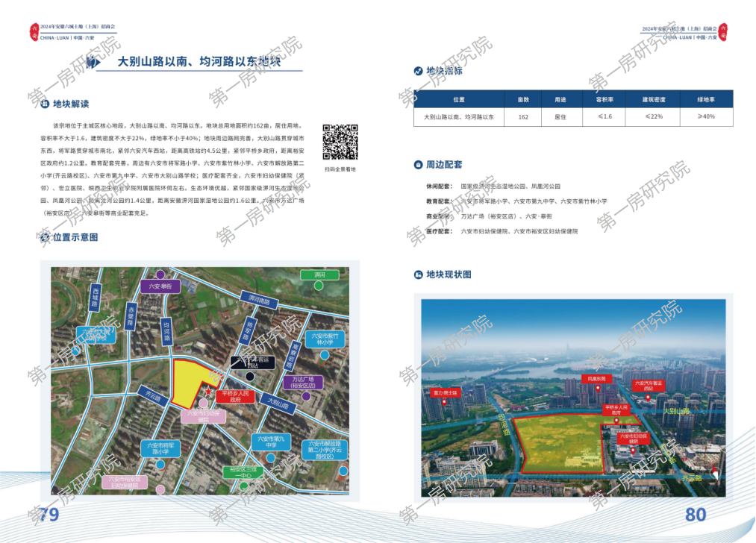Select the 万达广场 label on the map

tap(302, 383)
